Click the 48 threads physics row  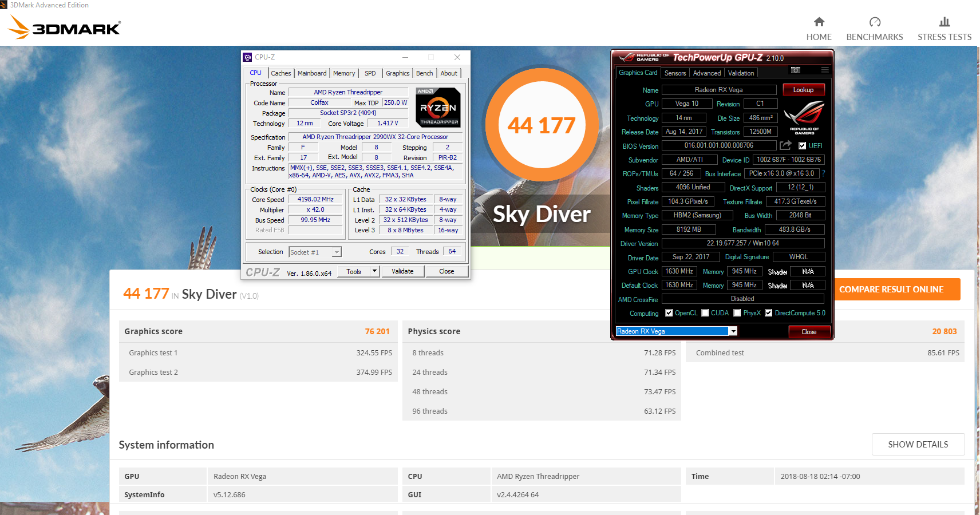pyautogui.click(x=542, y=392)
